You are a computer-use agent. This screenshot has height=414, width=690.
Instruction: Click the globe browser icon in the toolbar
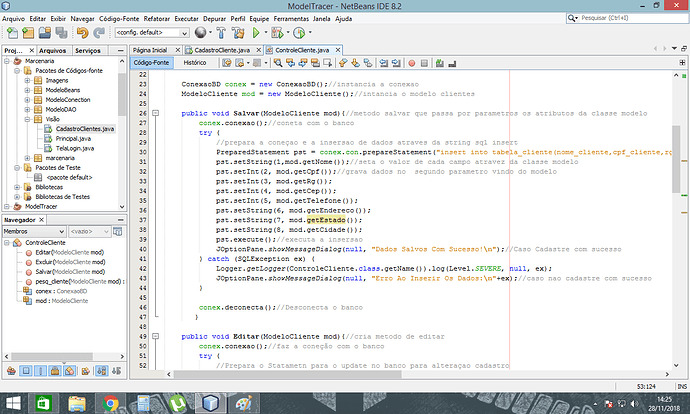(201, 33)
